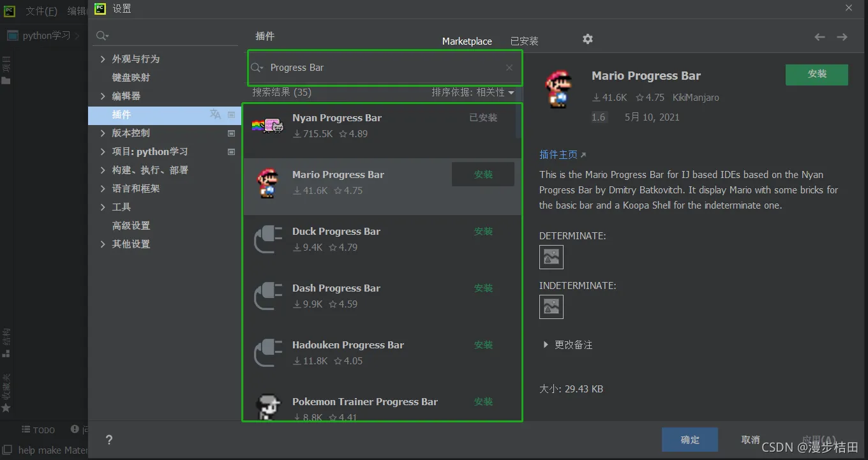Switch to the 已安装 tab
The width and height of the screenshot is (868, 460).
click(525, 41)
